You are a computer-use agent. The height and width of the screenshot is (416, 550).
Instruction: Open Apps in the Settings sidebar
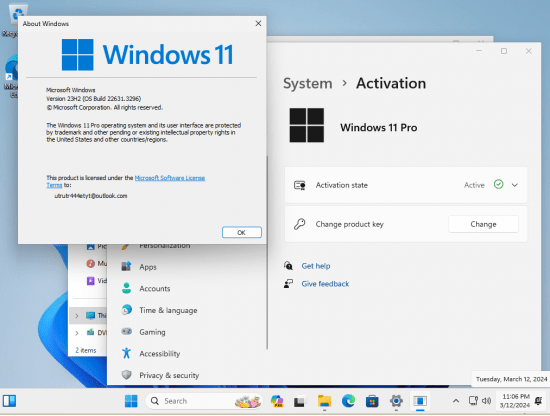click(148, 267)
